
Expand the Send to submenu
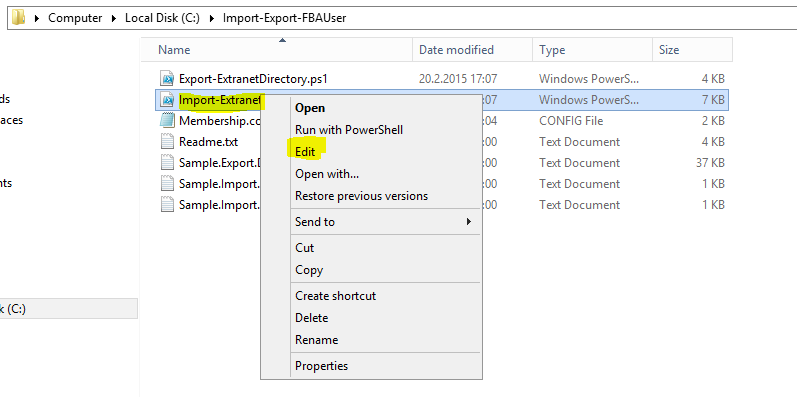(x=384, y=222)
